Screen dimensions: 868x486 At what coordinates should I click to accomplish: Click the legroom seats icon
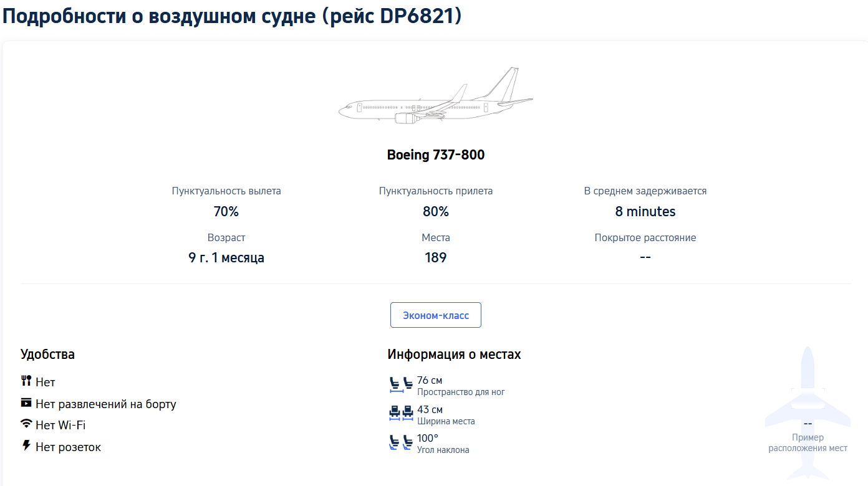pos(398,384)
